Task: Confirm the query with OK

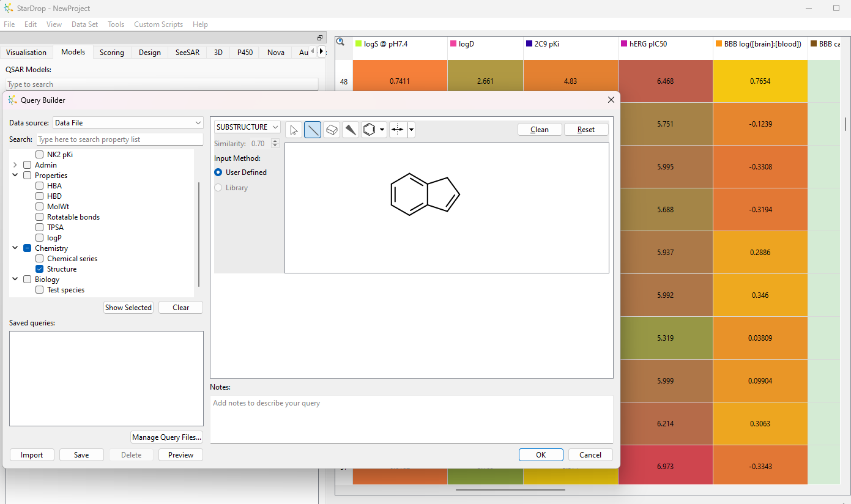Action: 541,455
